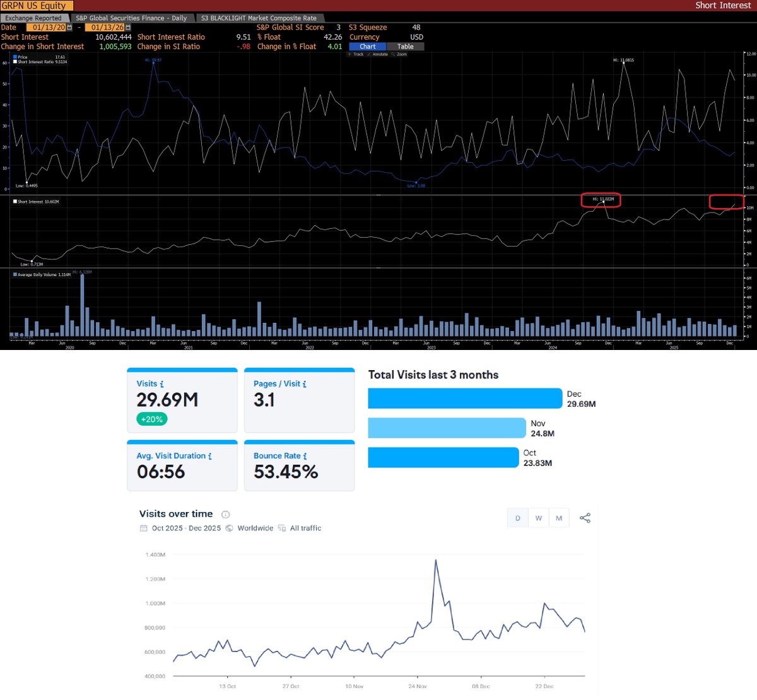
Task: Toggle the Average Daily Volume legend square
Action: point(15,275)
